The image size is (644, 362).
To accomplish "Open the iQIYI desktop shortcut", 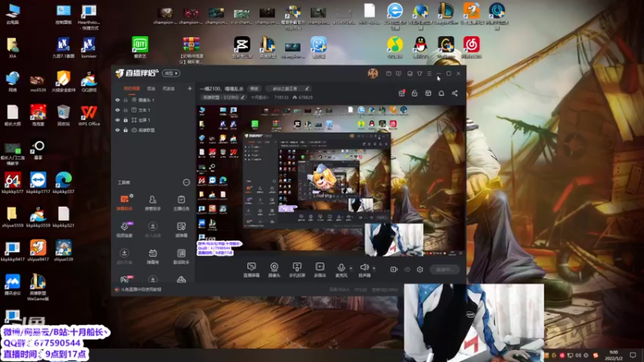I will point(140,47).
